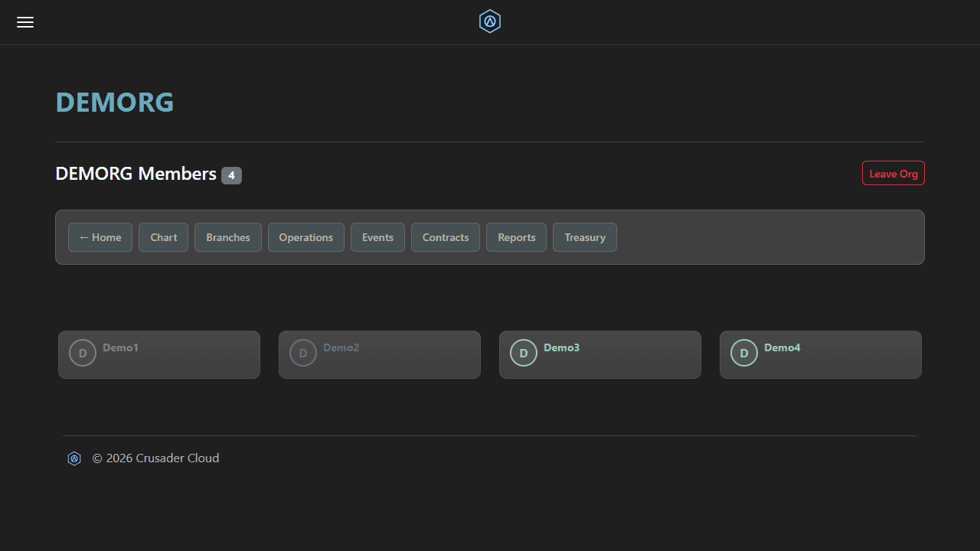Viewport: 980px width, 551px height.
Task: Click the member count badge showing 4
Action: (231, 175)
